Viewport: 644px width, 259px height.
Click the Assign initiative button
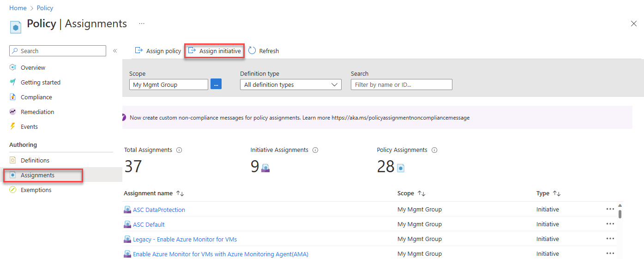[215, 51]
